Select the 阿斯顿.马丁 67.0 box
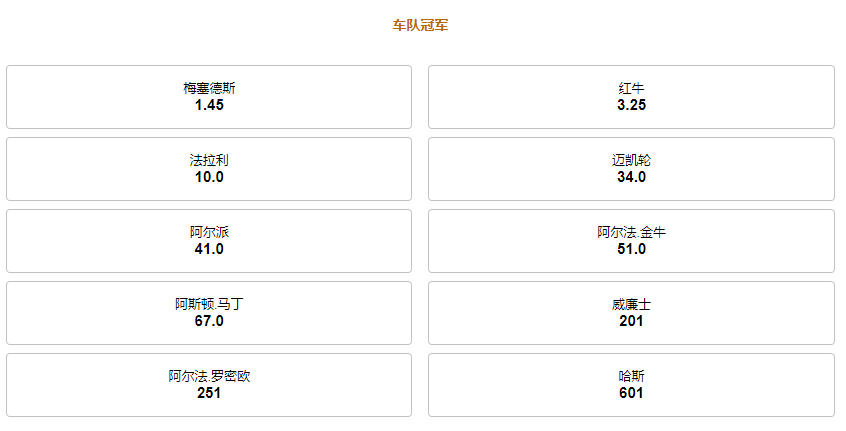 coord(209,313)
